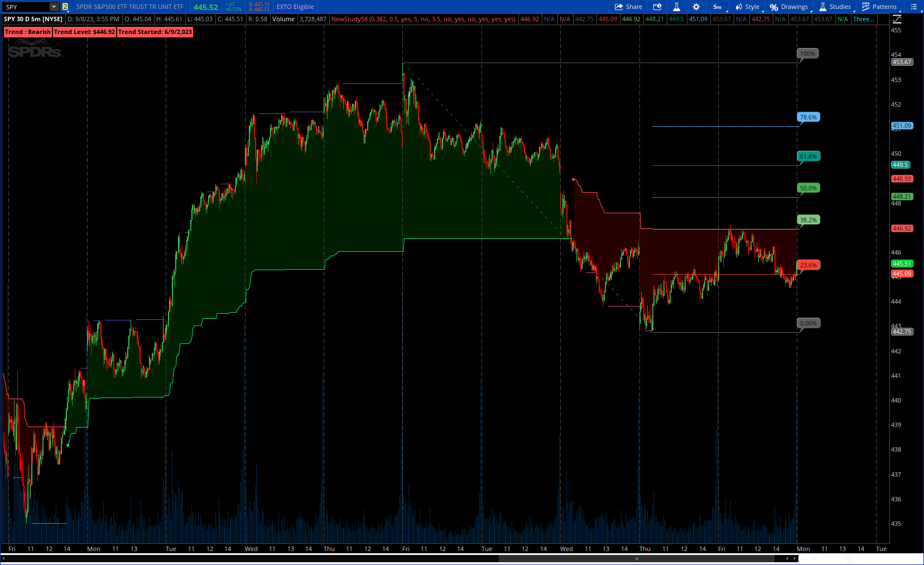
Task: Open chart settings gear icon
Action: point(696,7)
